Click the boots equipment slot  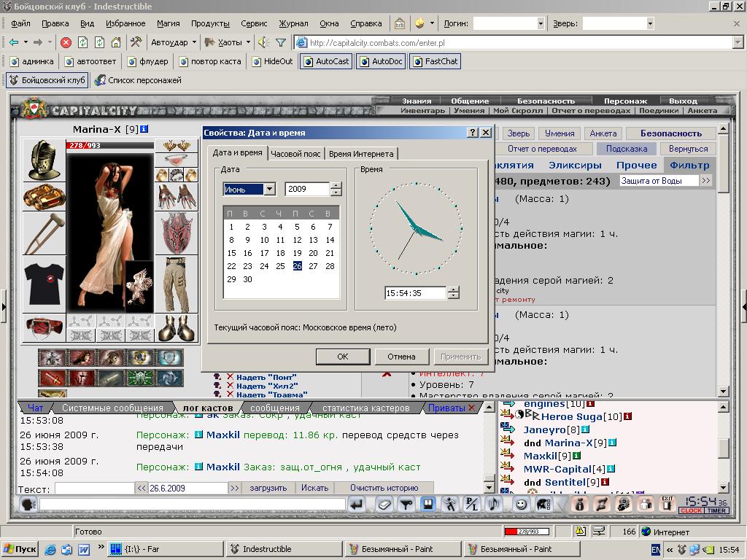(x=177, y=327)
